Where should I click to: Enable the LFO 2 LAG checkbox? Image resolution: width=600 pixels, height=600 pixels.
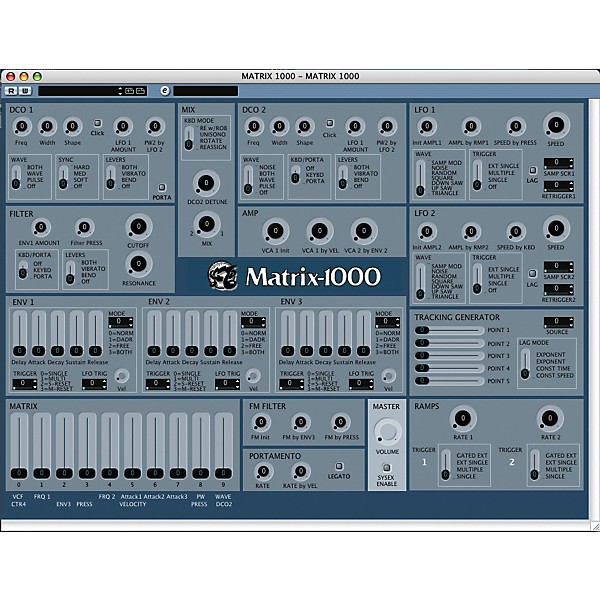click(532, 273)
